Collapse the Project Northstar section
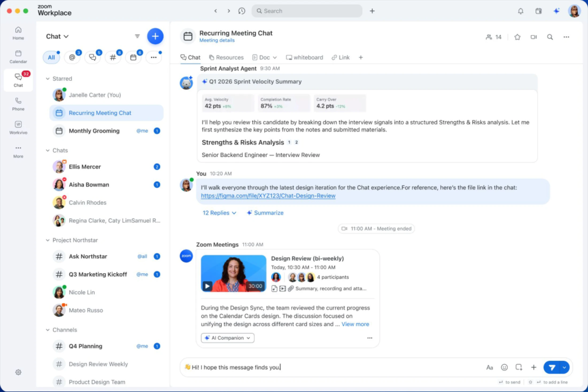Image resolution: width=588 pixels, height=392 pixels. [x=48, y=240]
